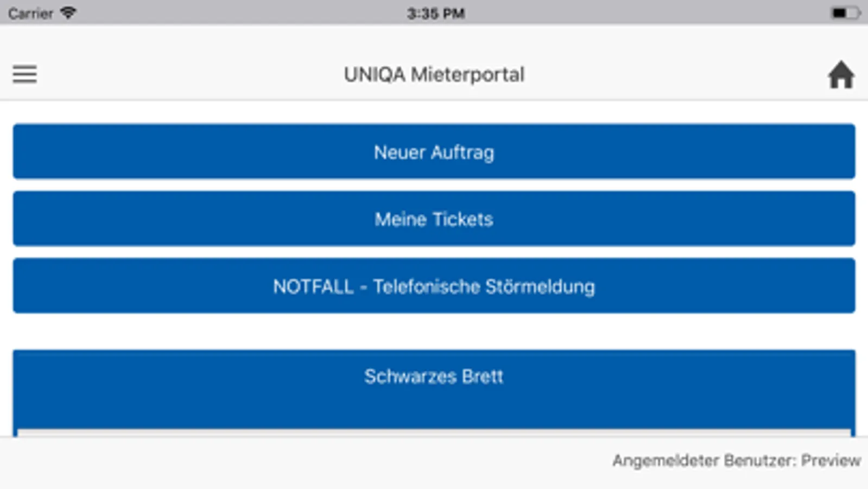Click the white bulletin panel under Schwarzes Brett
This screenshot has height=489, width=868.
434,432
